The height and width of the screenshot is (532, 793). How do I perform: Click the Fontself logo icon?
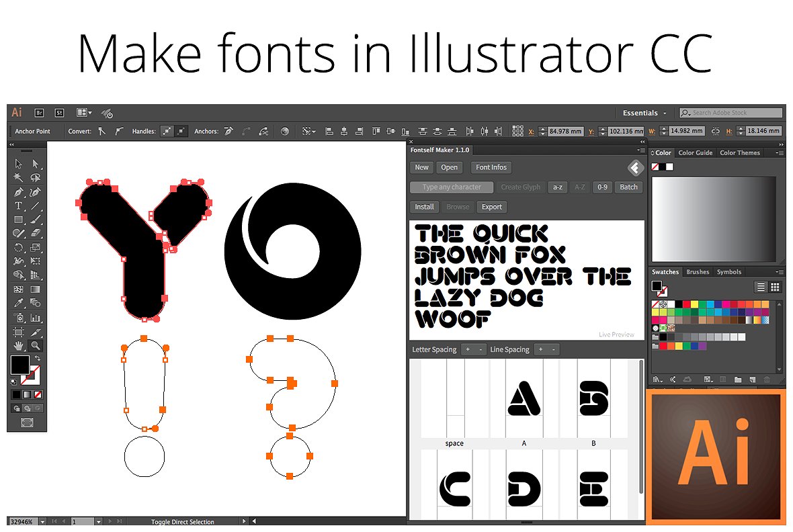pos(635,167)
